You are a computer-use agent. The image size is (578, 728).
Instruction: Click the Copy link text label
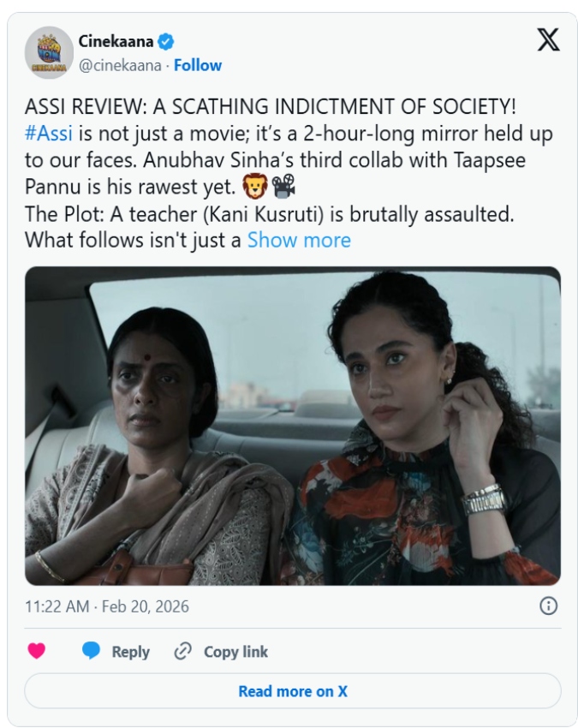tap(235, 652)
